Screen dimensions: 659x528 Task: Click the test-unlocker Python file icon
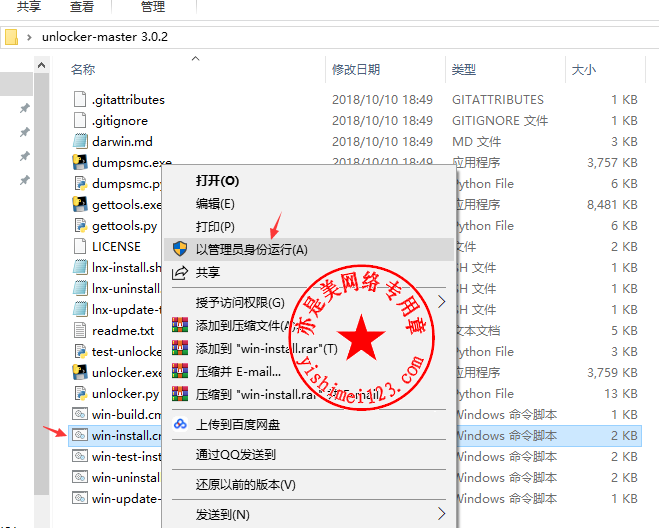click(80, 351)
